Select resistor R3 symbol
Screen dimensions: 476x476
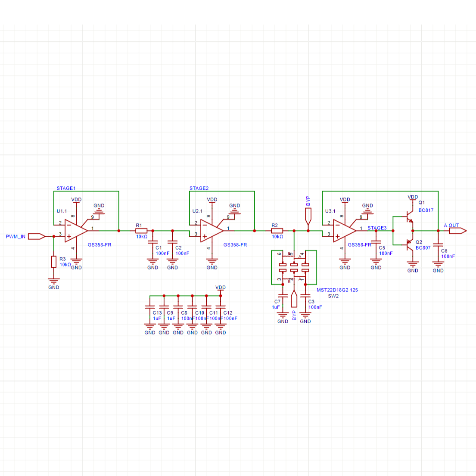click(54, 262)
